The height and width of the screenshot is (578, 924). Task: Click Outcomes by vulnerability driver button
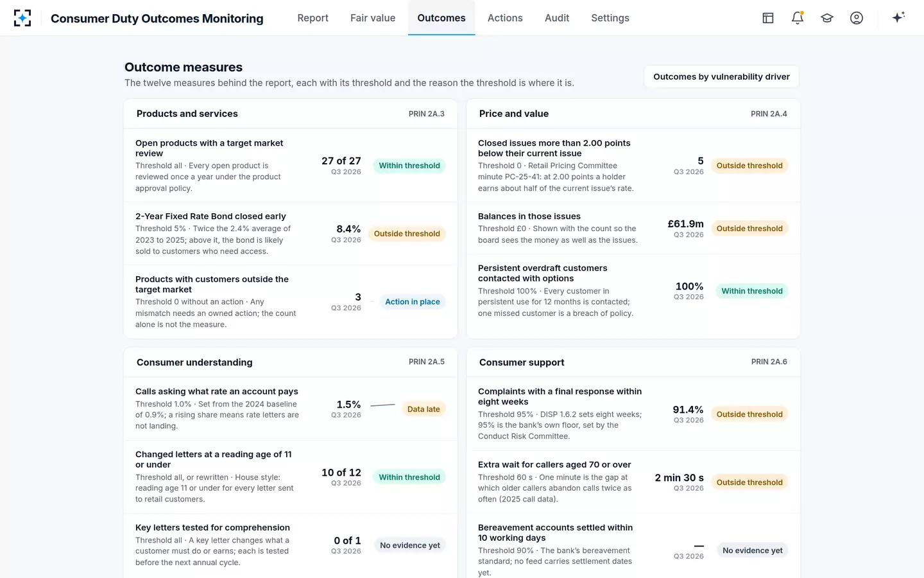(721, 76)
